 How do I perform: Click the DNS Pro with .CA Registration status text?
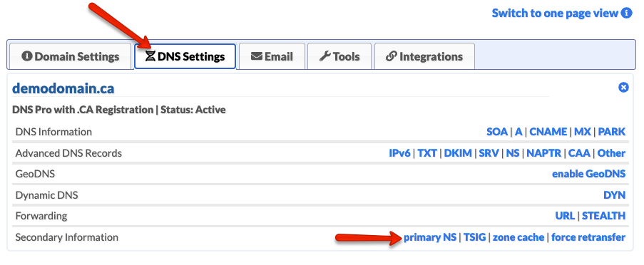(119, 110)
